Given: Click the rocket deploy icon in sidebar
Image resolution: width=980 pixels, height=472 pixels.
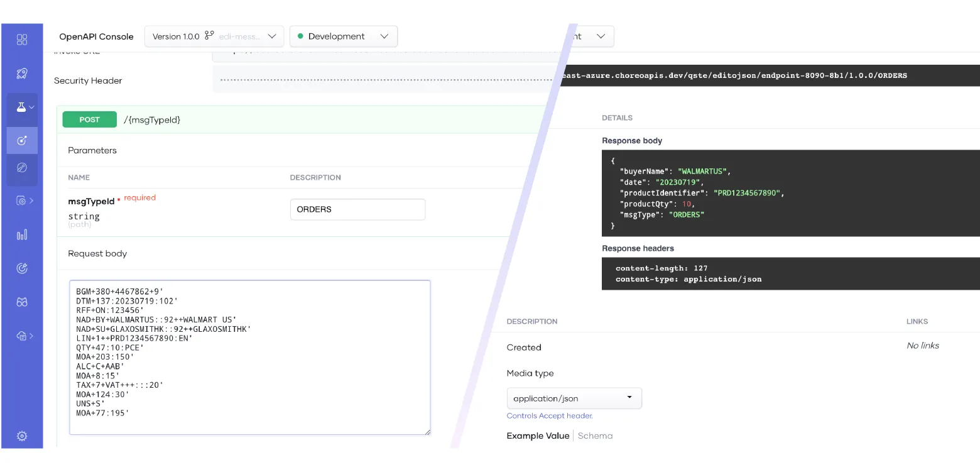Looking at the screenshot, I should 22,74.
